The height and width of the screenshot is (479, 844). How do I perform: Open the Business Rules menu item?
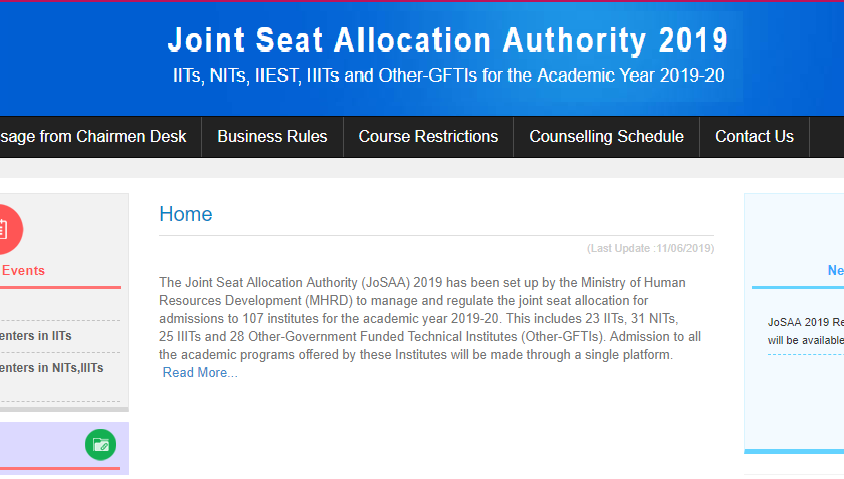tap(272, 137)
